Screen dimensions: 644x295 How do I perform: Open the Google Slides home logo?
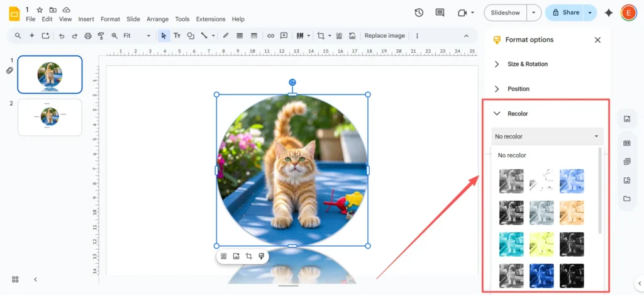[x=14, y=14]
